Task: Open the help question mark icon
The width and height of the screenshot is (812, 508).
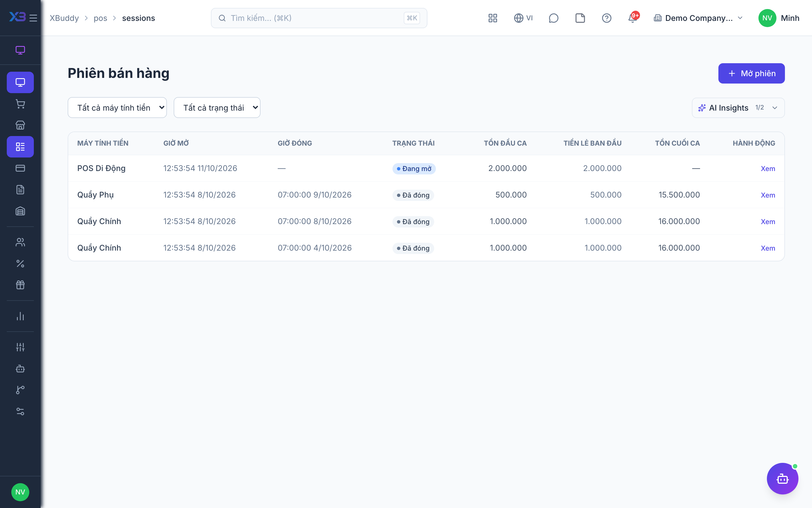Action: [x=607, y=18]
